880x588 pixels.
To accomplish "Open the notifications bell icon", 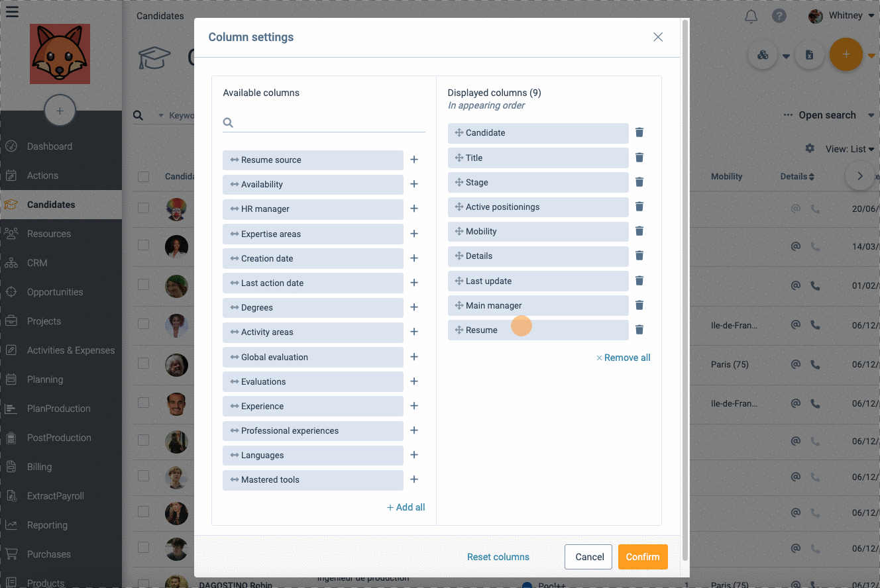I will [751, 16].
